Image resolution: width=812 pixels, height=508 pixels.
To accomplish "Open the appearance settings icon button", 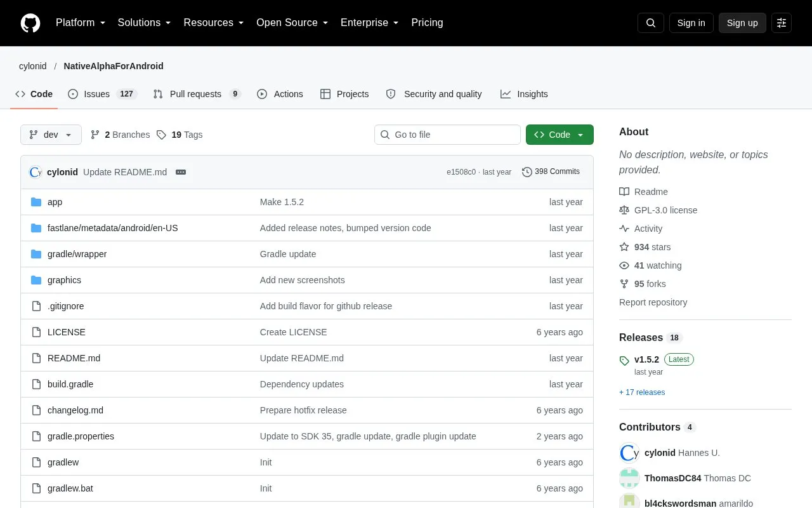I will tap(782, 23).
